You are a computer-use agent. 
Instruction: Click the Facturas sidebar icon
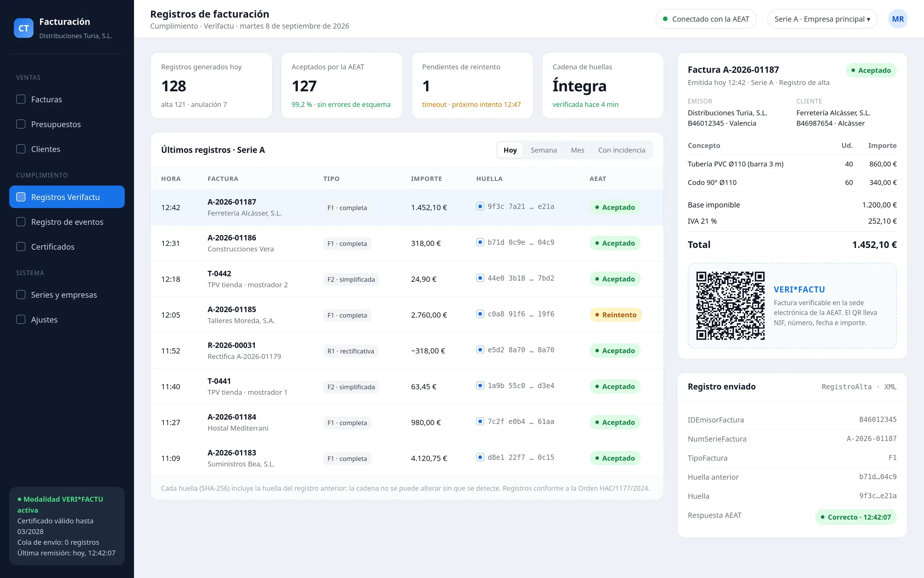click(21, 99)
